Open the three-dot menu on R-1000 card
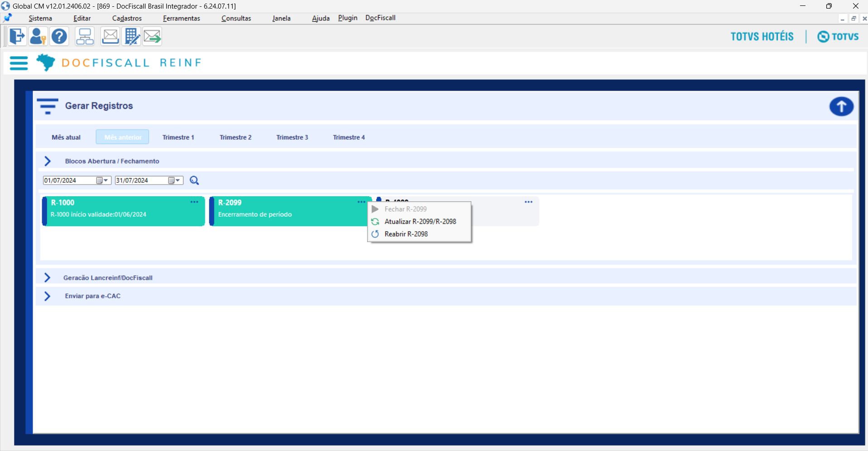 click(194, 202)
